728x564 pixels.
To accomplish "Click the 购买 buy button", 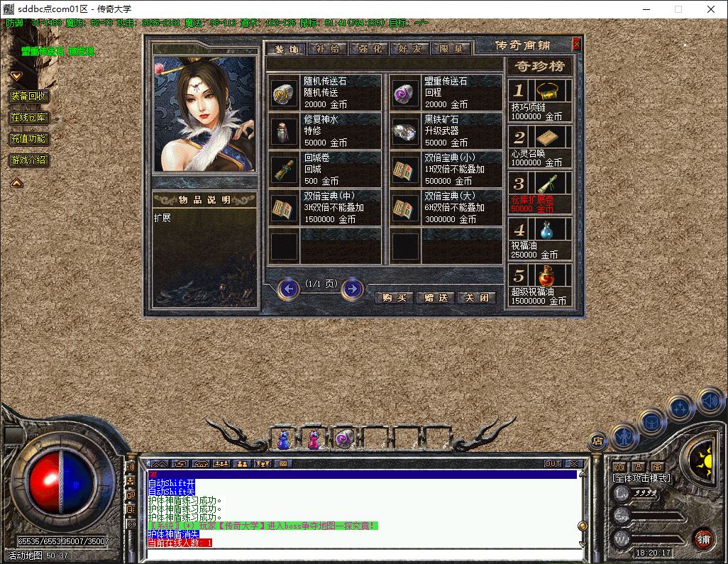I will point(395,297).
